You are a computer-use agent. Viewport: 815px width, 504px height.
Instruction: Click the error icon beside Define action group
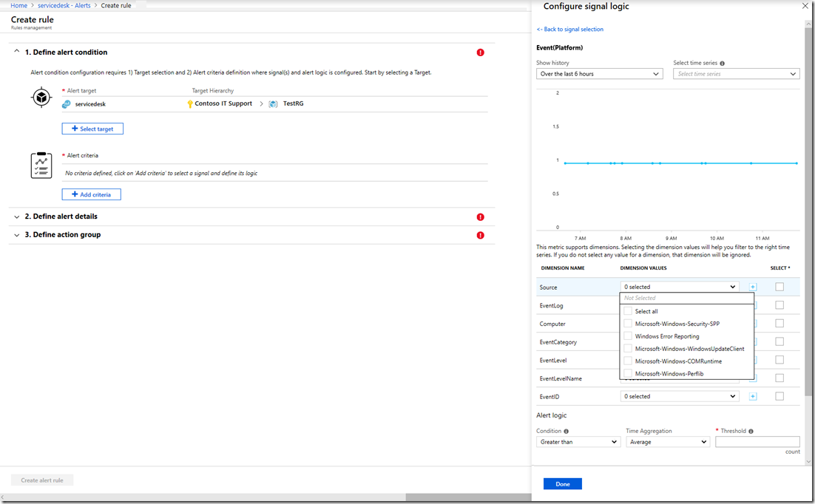(480, 236)
